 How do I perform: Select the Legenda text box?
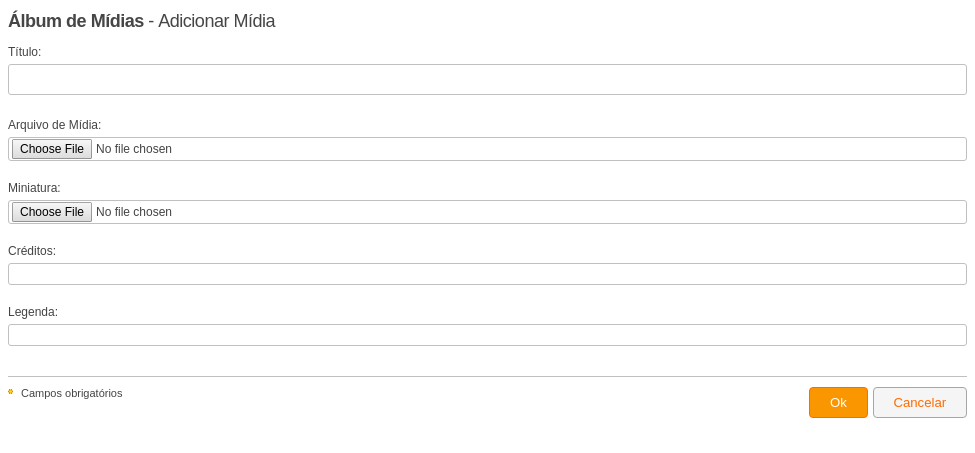[488, 335]
